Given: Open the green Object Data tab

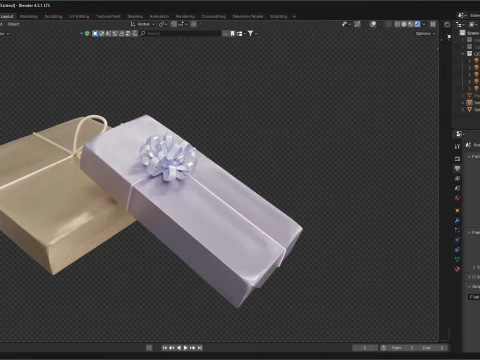Looking at the screenshot, I should 457,259.
